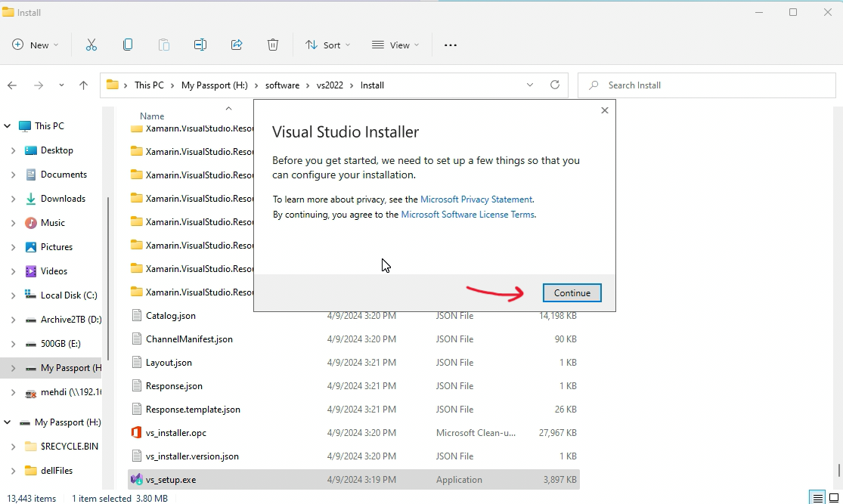Select Archive2TB (D:) in navigation pane
The height and width of the screenshot is (504, 843).
pos(71,320)
